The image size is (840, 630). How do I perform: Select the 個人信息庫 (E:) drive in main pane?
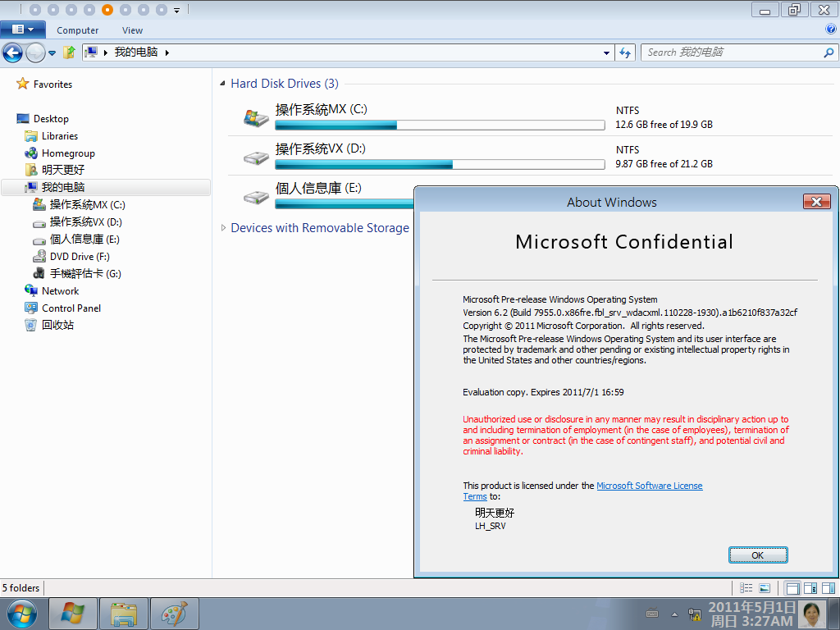point(318,188)
